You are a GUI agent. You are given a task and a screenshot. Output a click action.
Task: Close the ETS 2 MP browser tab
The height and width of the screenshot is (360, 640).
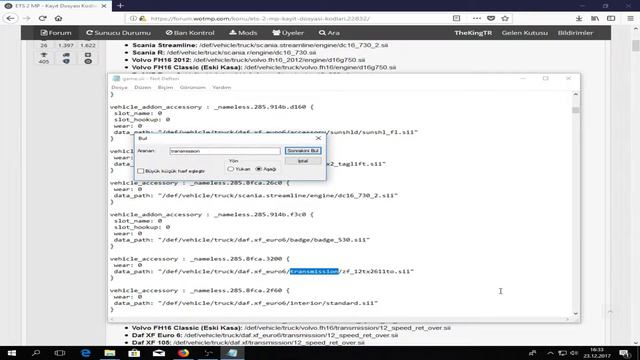coord(104,6)
